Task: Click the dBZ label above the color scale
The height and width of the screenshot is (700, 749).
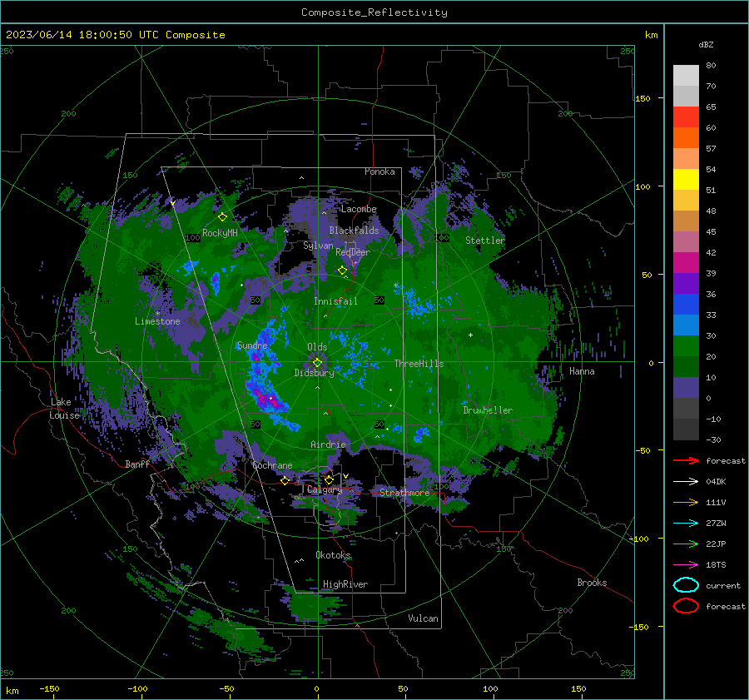Action: pyautogui.click(x=706, y=44)
